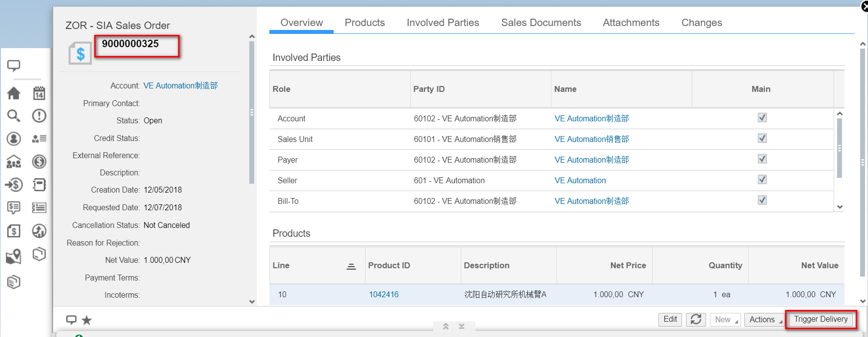This screenshot has width=868, height=337.
Task: Open the exclamation alert icon in sidebar
Action: pos(39,115)
